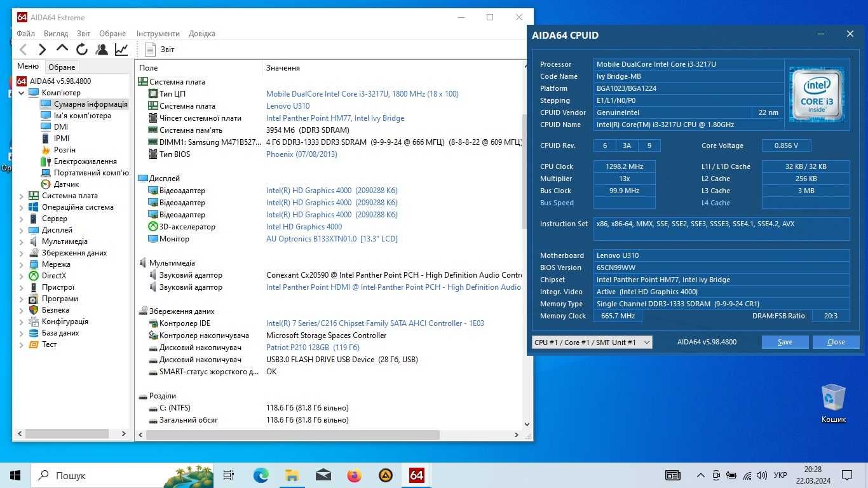Open the Файл menu
This screenshot has width=868, height=488.
point(26,34)
